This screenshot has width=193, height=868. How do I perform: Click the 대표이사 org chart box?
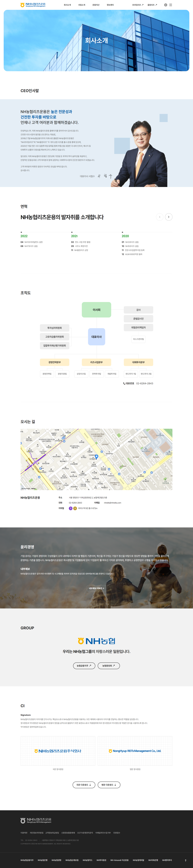[x=96, y=337]
